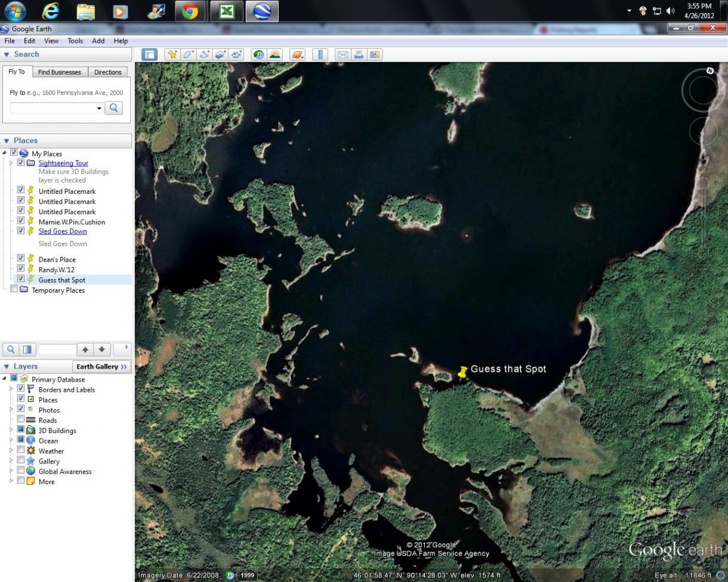Click the Earth Gallery button
This screenshot has width=728, height=582.
click(101, 366)
